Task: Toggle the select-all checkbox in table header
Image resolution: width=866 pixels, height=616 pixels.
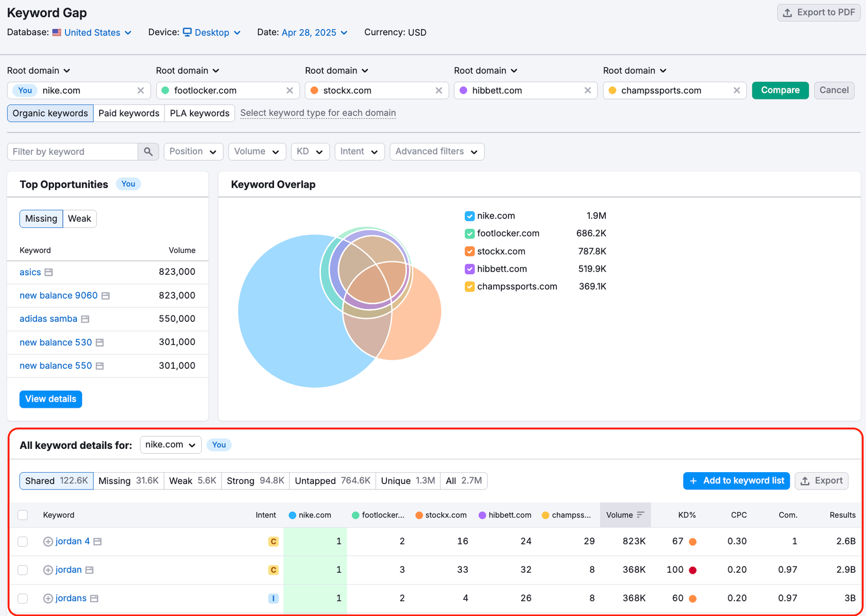Action: (x=22, y=515)
